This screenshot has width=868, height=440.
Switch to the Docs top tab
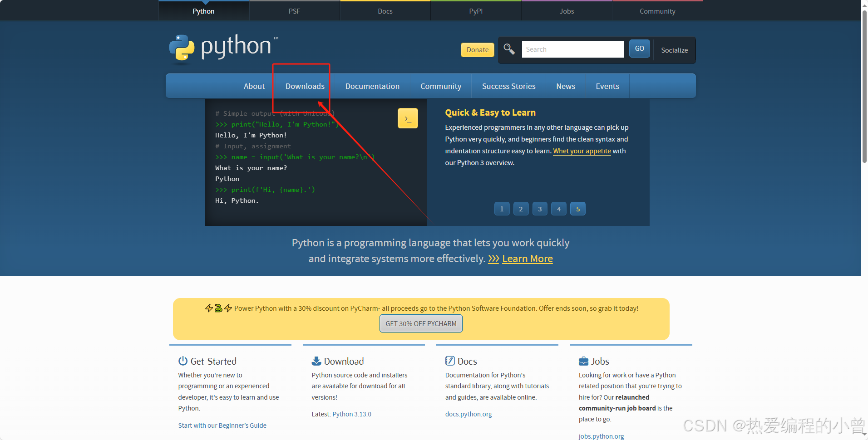click(x=385, y=11)
